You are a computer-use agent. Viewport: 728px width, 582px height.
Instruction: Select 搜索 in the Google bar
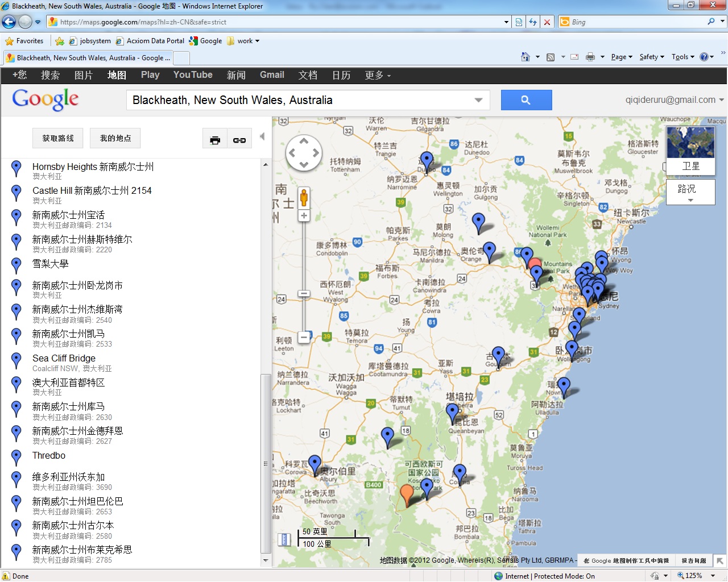click(50, 75)
